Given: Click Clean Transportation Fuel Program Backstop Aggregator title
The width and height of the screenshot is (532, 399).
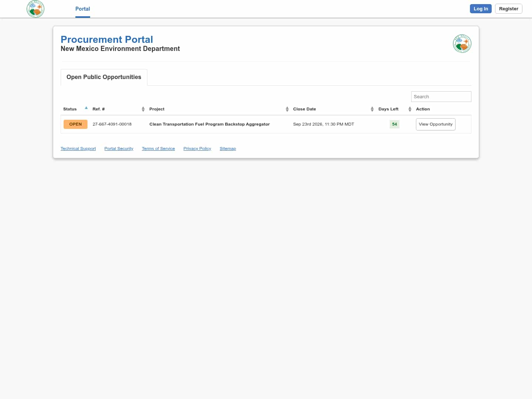Looking at the screenshot, I should [209, 124].
